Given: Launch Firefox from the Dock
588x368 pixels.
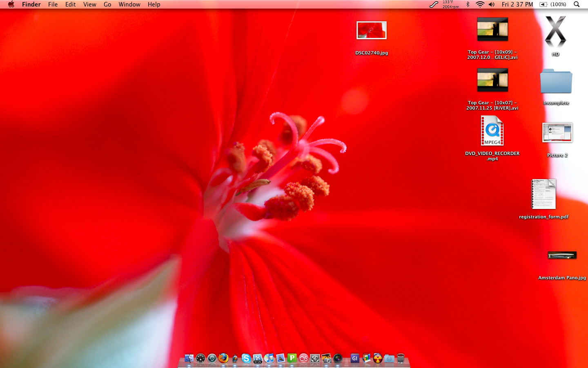Looking at the screenshot, I should [x=223, y=359].
